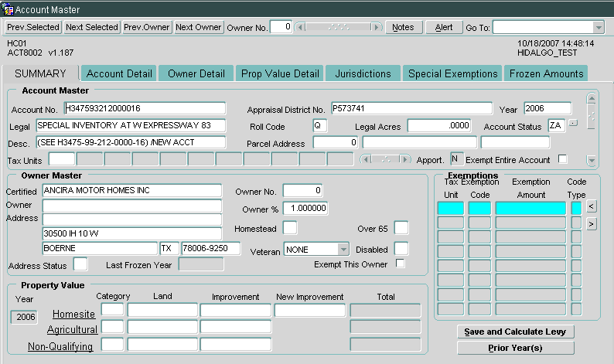The width and height of the screenshot is (614, 364).
Task: Open the Account Status lookup button
Action: (573, 124)
